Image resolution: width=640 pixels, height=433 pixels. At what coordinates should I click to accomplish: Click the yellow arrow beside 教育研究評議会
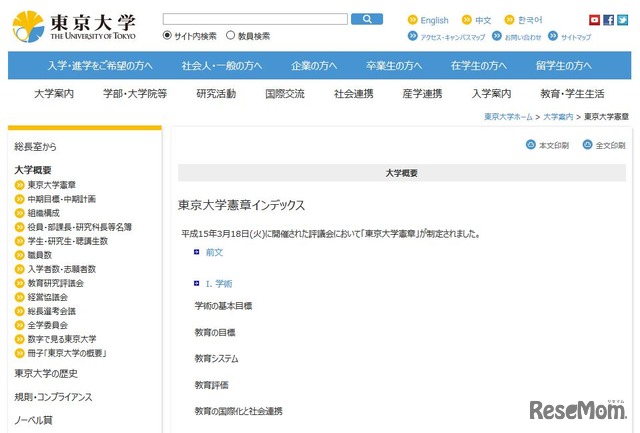(20, 283)
